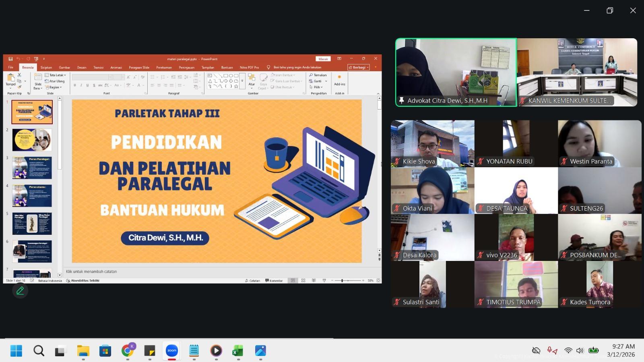Start the slideshow from status bar icon
Viewport: 644px width, 362px height.
324,281
